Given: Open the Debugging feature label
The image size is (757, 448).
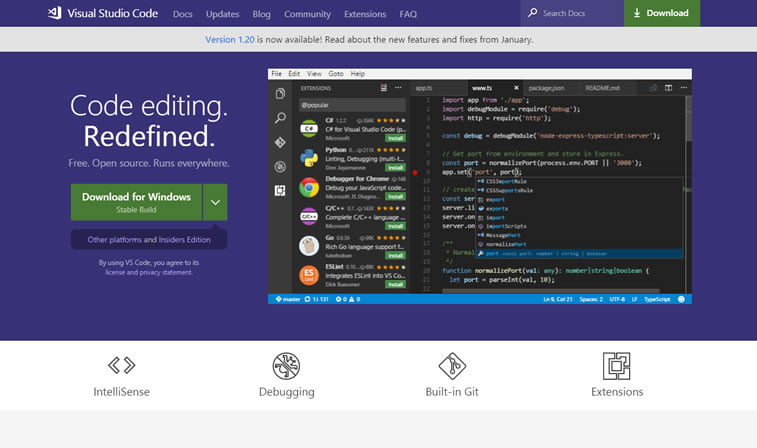Looking at the screenshot, I should pyautogui.click(x=287, y=392).
